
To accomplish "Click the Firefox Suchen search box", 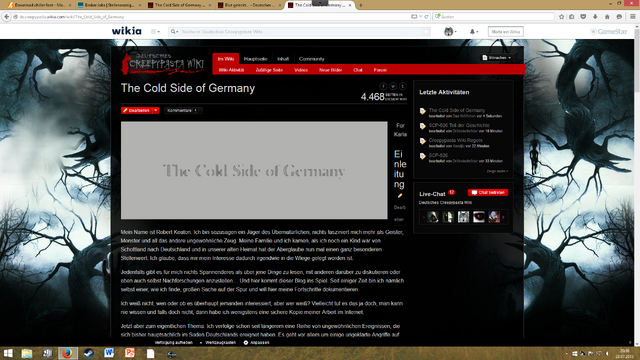I will click(494, 17).
